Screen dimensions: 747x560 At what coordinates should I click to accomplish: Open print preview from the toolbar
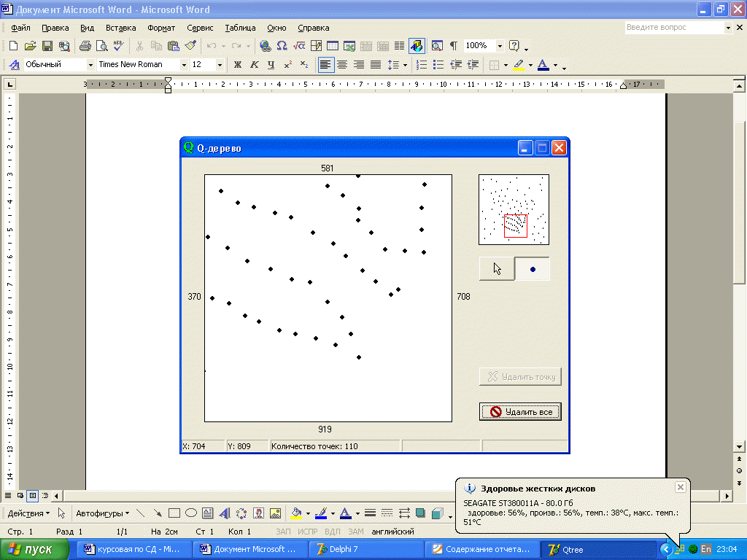tap(101, 46)
